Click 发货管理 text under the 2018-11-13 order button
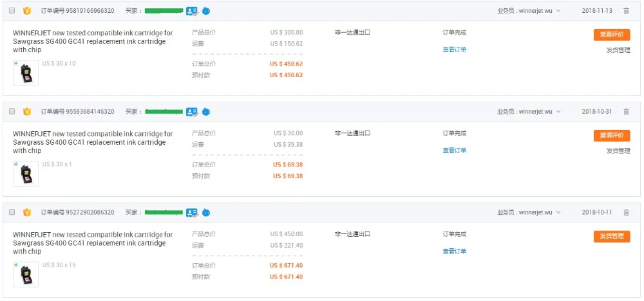 tap(618, 50)
